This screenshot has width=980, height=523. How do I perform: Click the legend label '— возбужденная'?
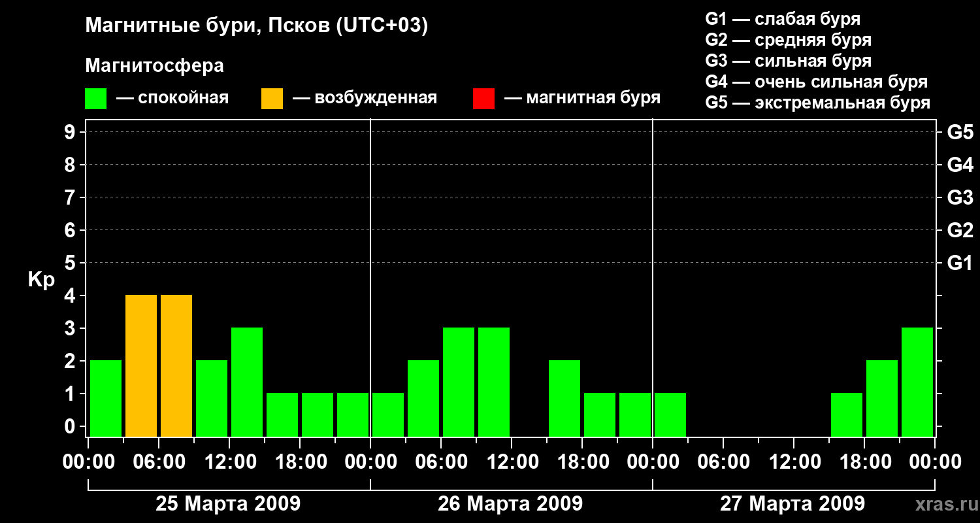pyautogui.click(x=365, y=98)
